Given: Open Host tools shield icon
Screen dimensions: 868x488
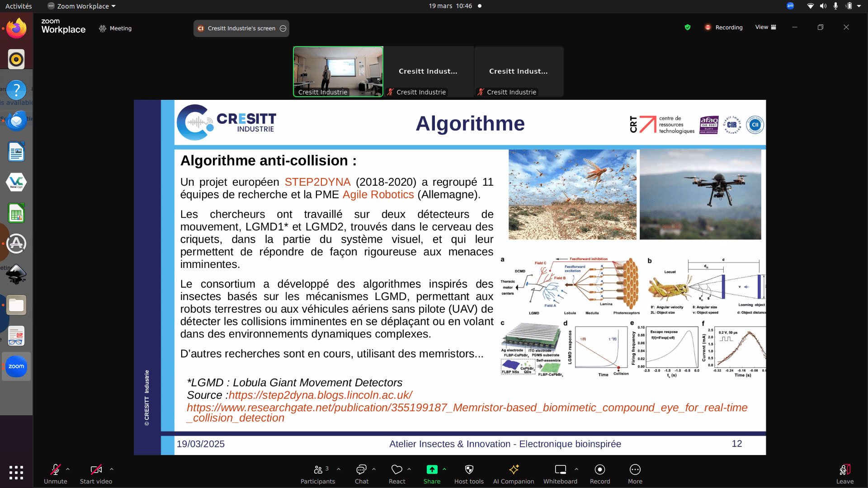Looking at the screenshot, I should coord(469,469).
